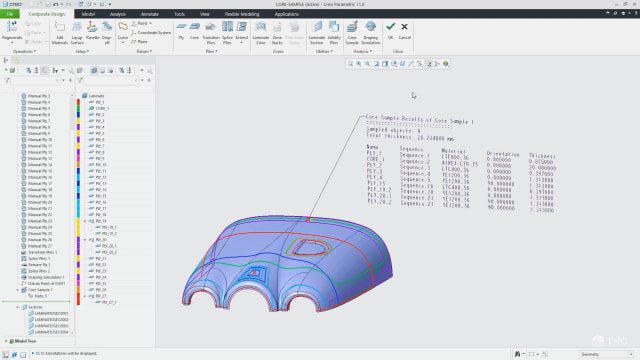Click the Cancel X icon

coord(404,27)
